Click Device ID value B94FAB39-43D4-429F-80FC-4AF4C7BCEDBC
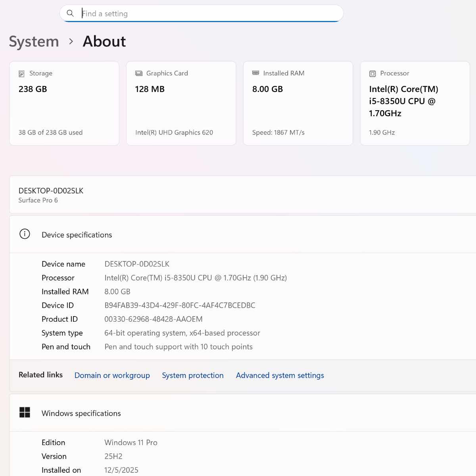476x476 pixels. [x=180, y=305]
